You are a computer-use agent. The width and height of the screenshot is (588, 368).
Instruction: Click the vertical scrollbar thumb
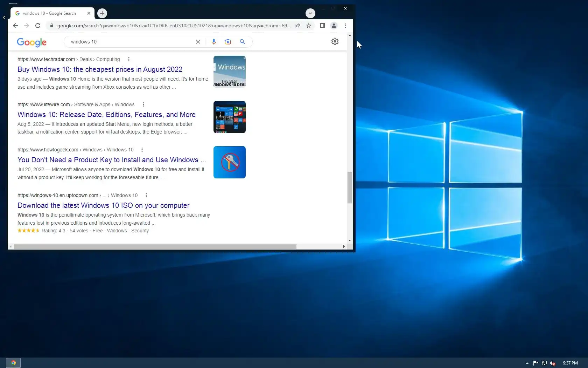click(x=350, y=188)
